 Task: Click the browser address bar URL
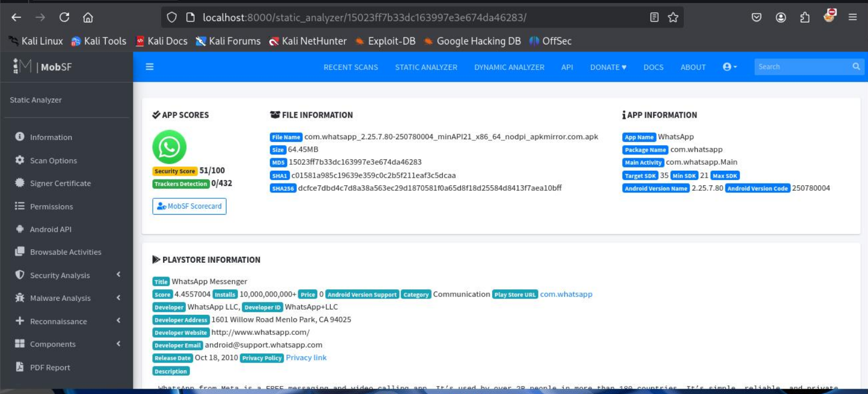(364, 17)
